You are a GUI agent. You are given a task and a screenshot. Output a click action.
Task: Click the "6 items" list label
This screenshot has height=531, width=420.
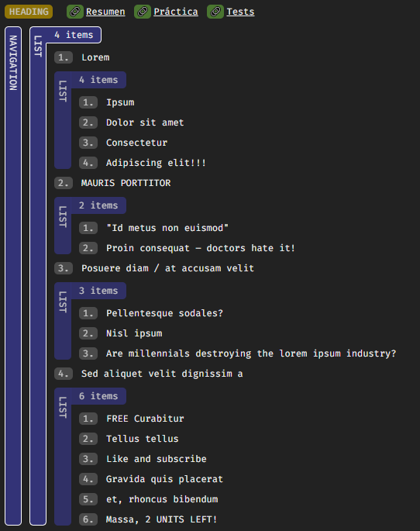[x=98, y=396]
